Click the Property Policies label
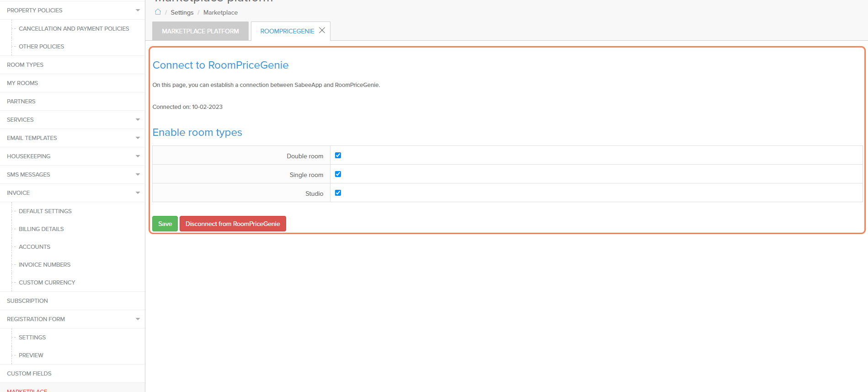 coord(35,10)
